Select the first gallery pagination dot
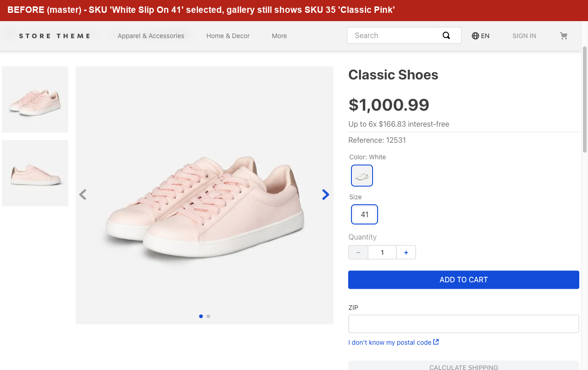Screen dimensions: 588x370 201,316
